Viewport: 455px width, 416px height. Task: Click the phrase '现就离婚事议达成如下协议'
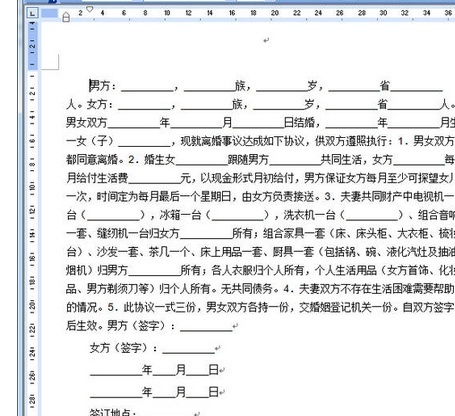pyautogui.click(x=242, y=141)
